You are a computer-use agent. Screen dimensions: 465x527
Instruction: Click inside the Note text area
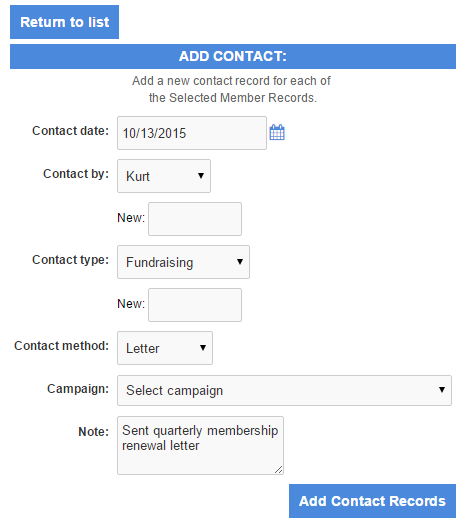pos(200,446)
